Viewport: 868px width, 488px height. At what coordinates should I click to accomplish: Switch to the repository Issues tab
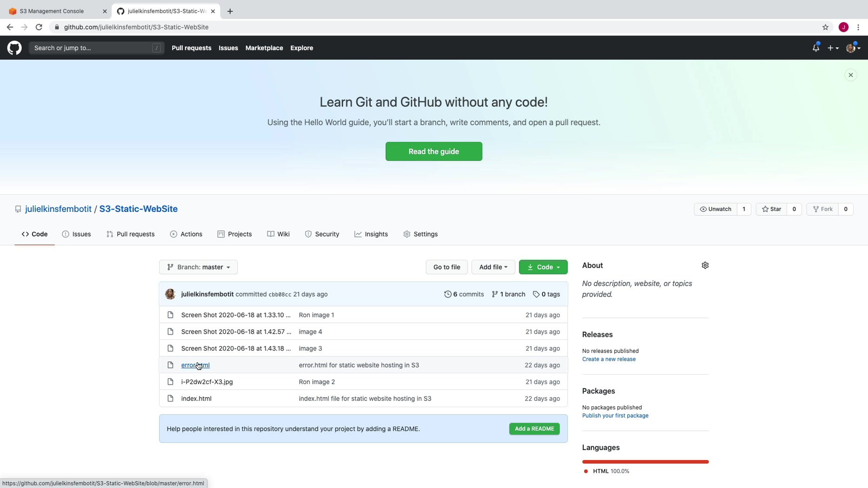coord(77,234)
